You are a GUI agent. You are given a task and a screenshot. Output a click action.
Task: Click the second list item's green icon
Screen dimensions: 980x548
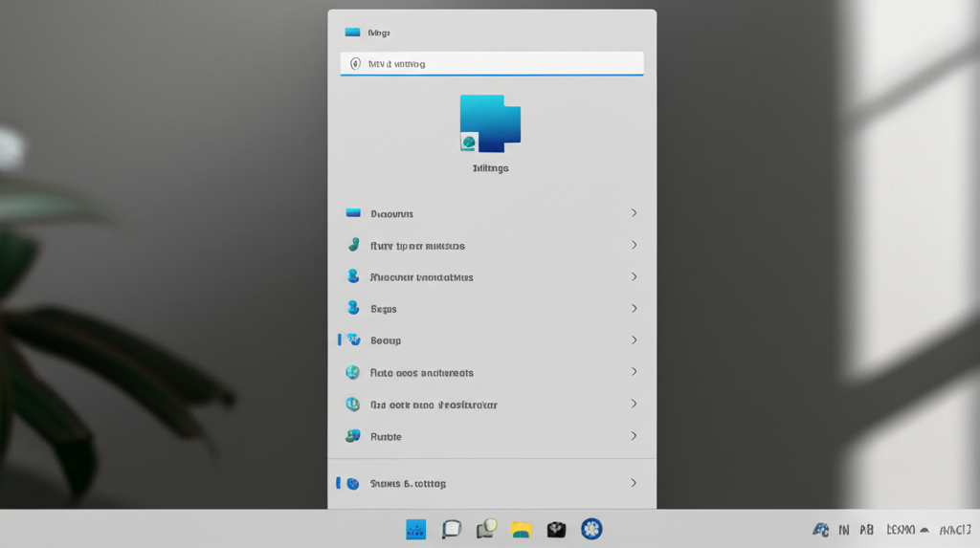click(x=353, y=245)
